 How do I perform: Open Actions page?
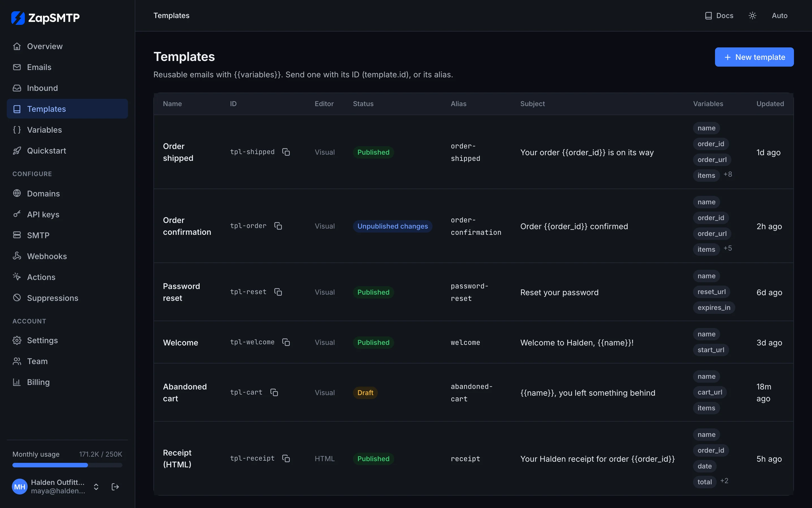(x=67, y=277)
